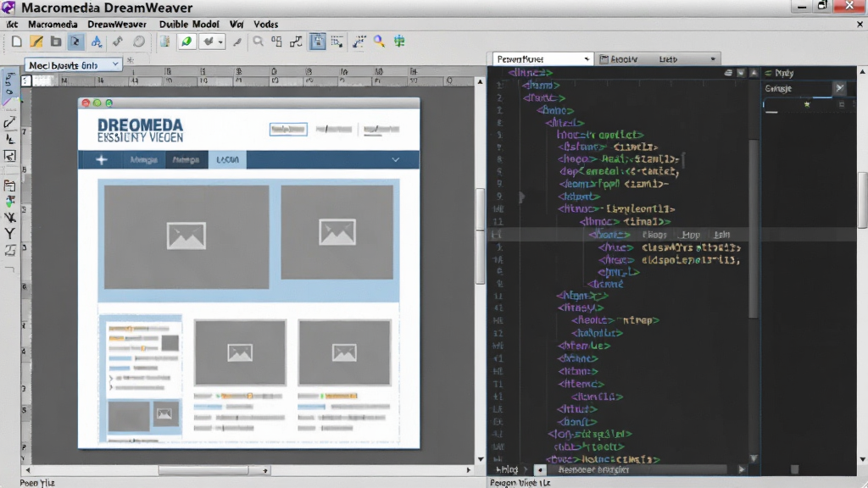Click the blue text-format A toolbar icon

point(97,42)
